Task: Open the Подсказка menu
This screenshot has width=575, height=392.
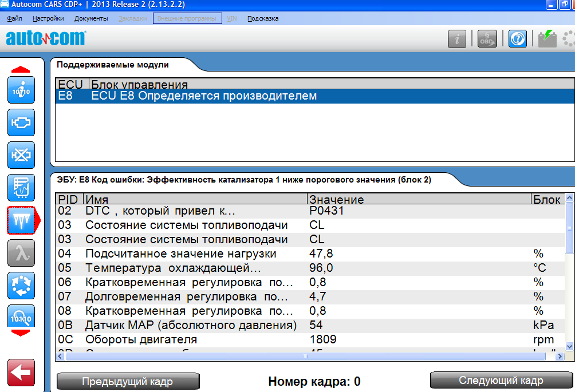Action: 263,18
